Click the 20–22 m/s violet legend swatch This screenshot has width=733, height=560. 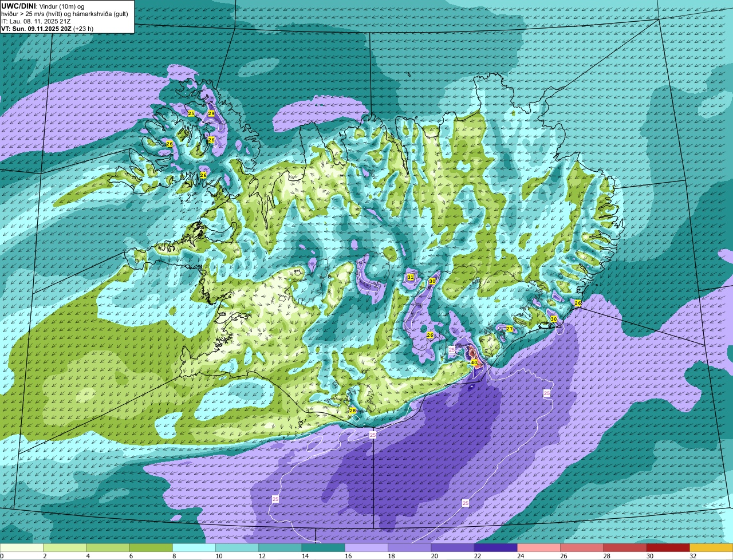[x=452, y=548]
